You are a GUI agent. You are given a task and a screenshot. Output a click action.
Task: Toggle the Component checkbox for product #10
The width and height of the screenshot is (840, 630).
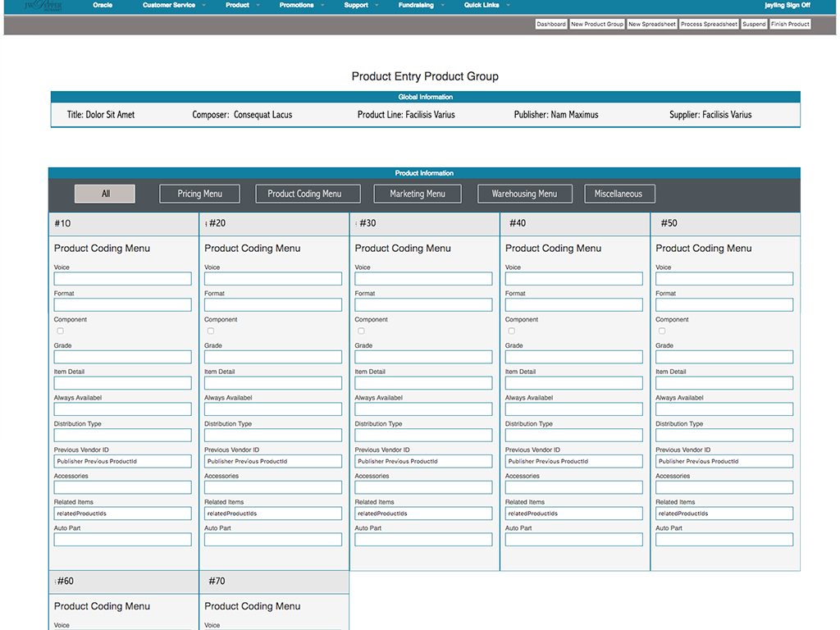tap(60, 331)
